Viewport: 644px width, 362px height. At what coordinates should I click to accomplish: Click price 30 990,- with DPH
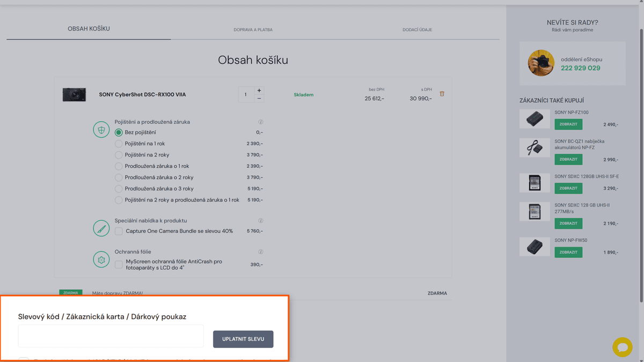[421, 99]
